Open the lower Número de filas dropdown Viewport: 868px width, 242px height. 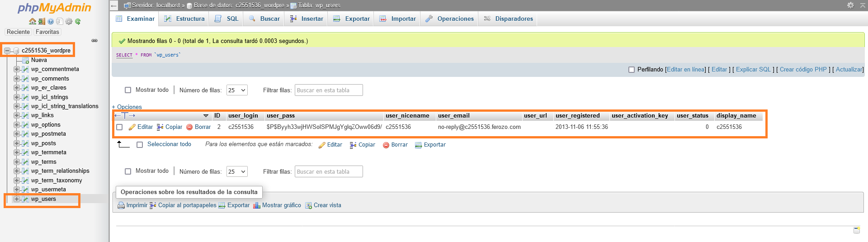(237, 171)
